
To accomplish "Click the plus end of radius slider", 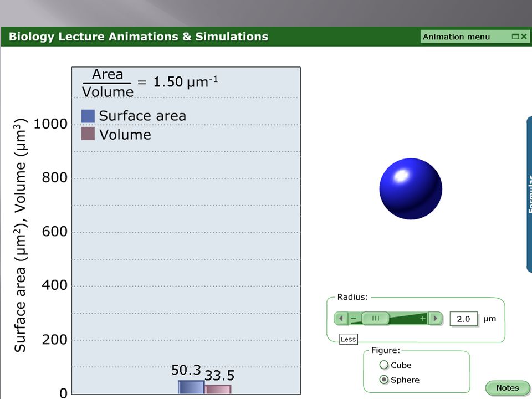I will 422,318.
